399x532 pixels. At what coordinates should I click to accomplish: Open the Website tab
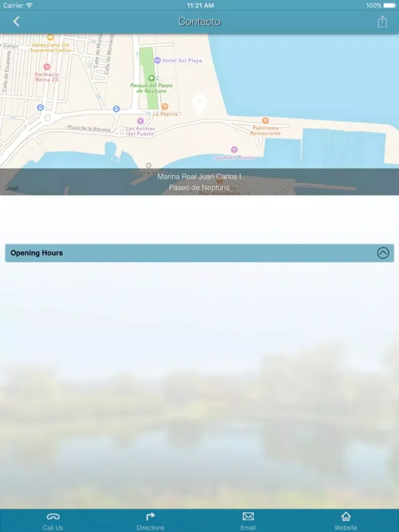(x=346, y=521)
